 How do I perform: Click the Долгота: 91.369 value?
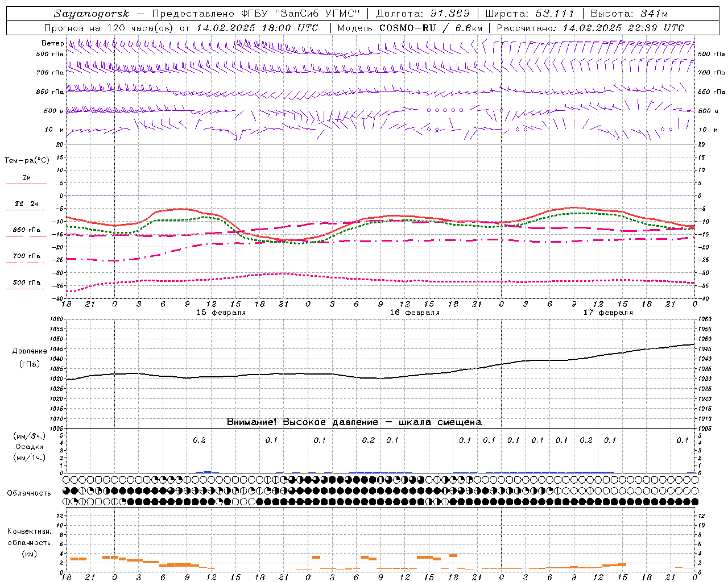coord(423,14)
